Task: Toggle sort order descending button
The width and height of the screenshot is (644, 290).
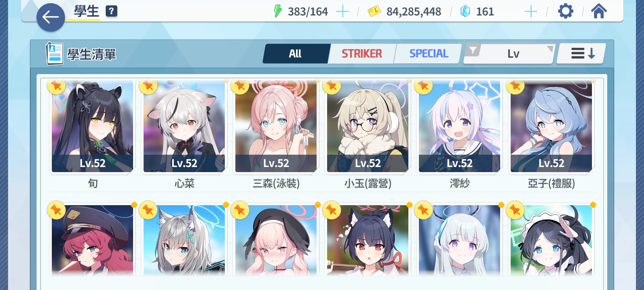Action: (x=581, y=53)
